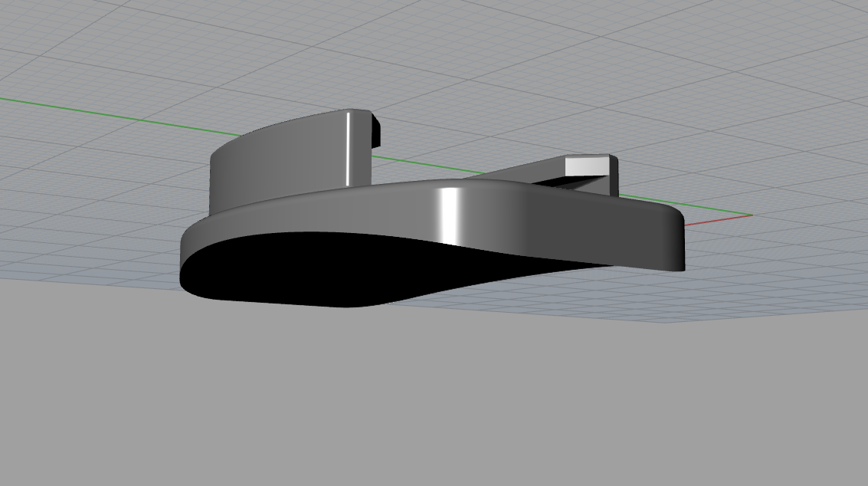Screen dimensions: 868x486
Task: Click the bright highlight on the front rim
Action: tap(450, 215)
